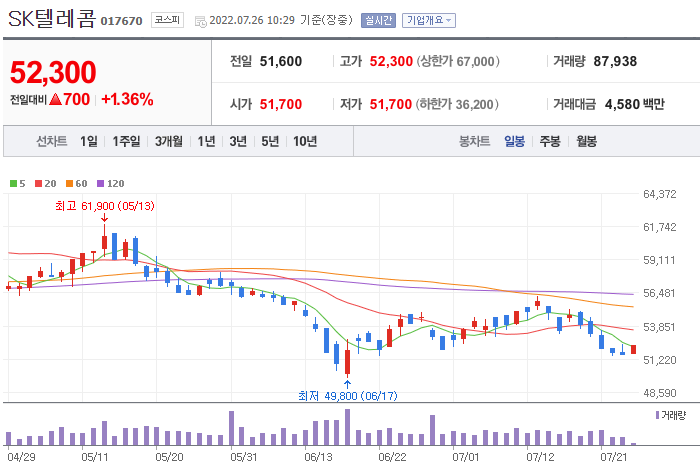Viewport: 700px width, 472px height.
Task: Click the 시가 51,700 value
Action: 281,104
